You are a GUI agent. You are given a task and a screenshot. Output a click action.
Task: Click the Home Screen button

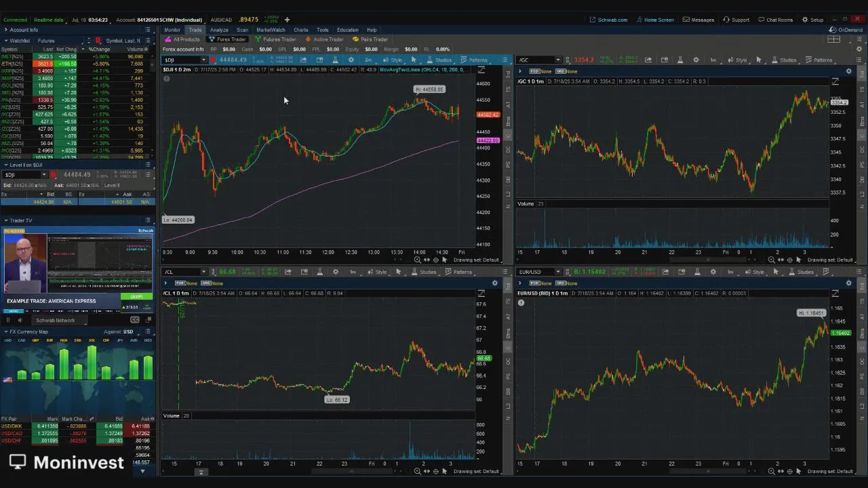point(655,20)
